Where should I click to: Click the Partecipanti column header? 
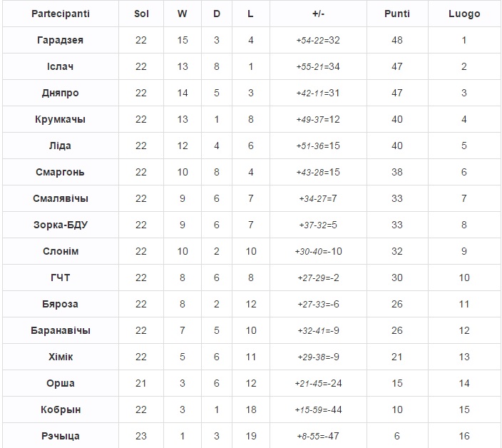coord(61,14)
